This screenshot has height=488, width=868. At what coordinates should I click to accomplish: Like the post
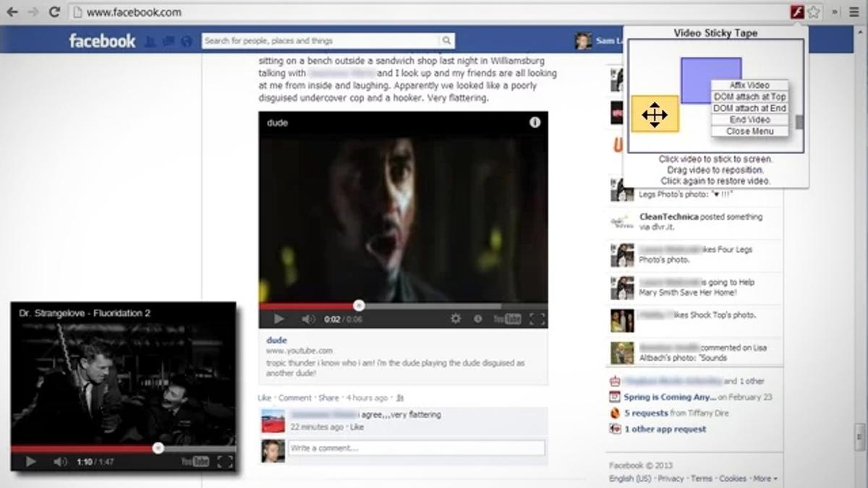pyautogui.click(x=265, y=398)
